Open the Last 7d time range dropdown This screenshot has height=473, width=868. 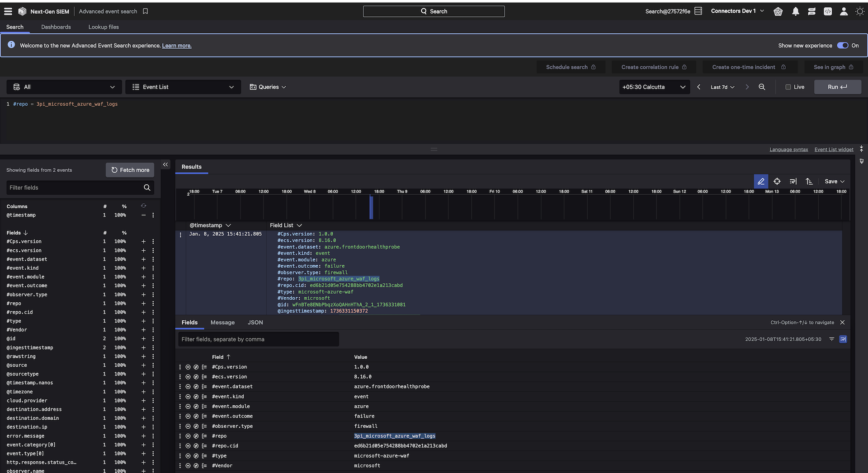722,87
